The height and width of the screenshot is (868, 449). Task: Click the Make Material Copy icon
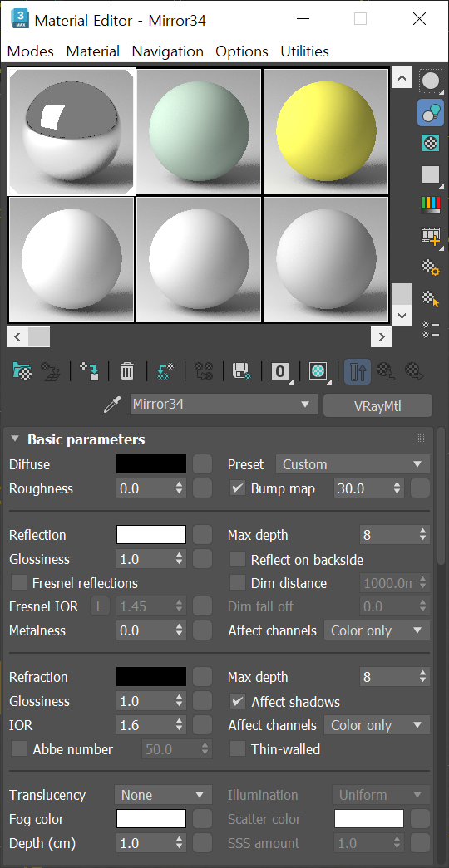pyautogui.click(x=165, y=371)
